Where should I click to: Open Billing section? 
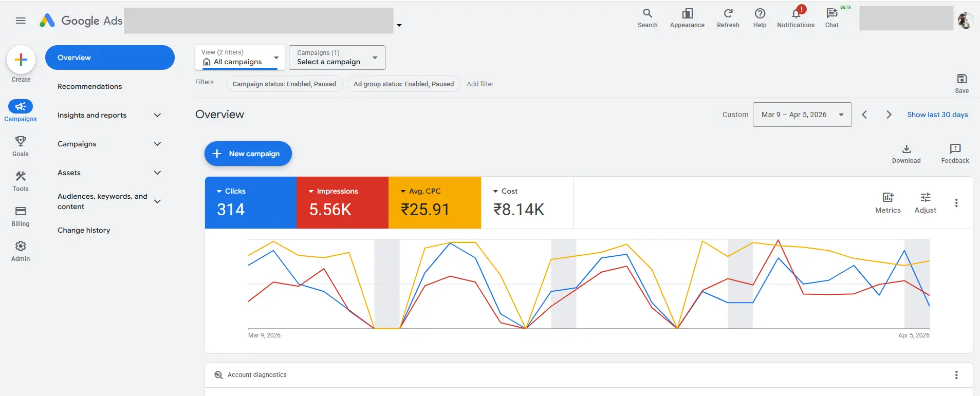click(x=21, y=216)
